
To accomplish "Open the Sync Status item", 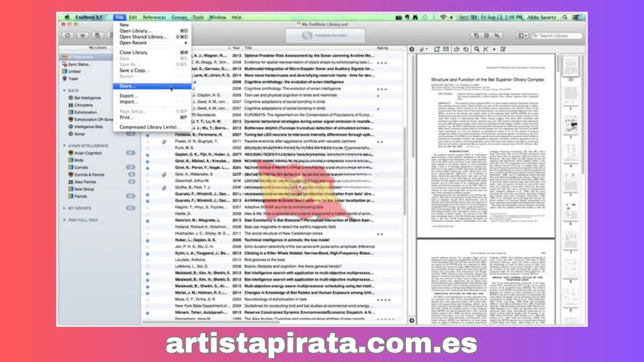I will click(x=79, y=64).
